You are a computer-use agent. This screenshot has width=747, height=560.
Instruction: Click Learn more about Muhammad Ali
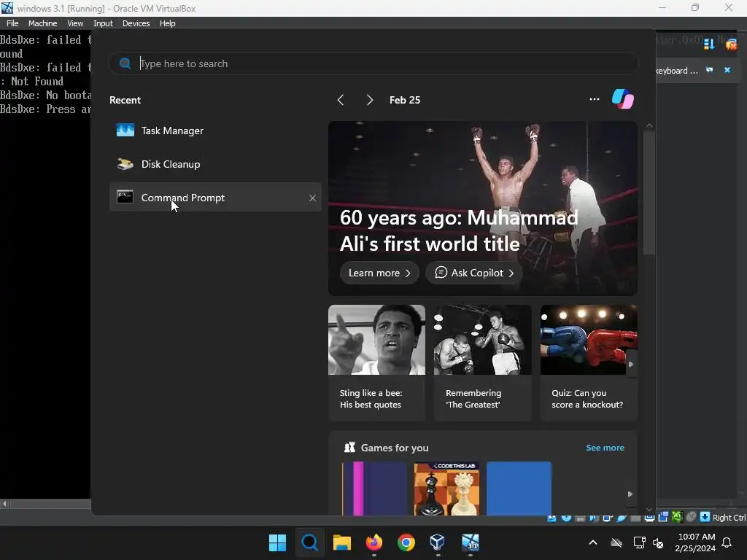pos(379,273)
